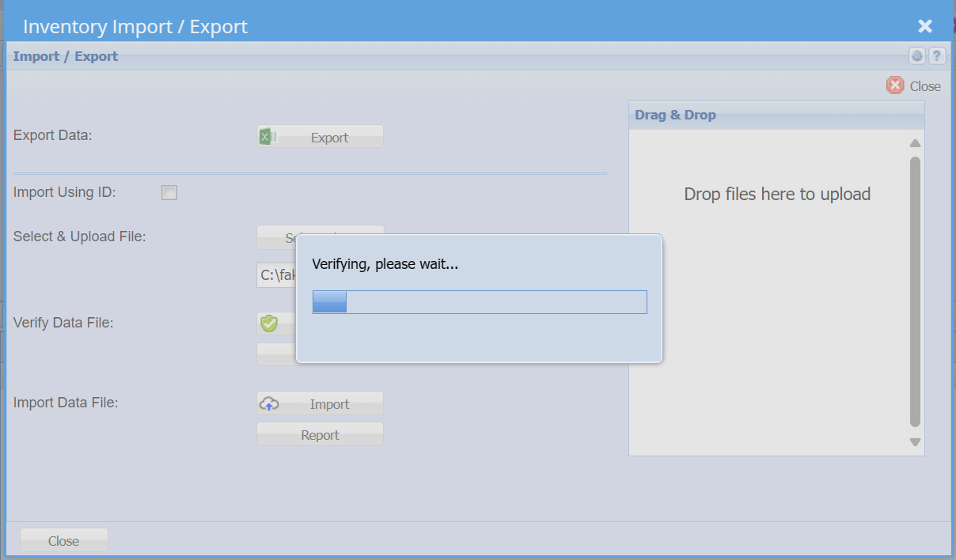Close the dialog with the white X
Screen dimensions: 956x560
pos(925,26)
